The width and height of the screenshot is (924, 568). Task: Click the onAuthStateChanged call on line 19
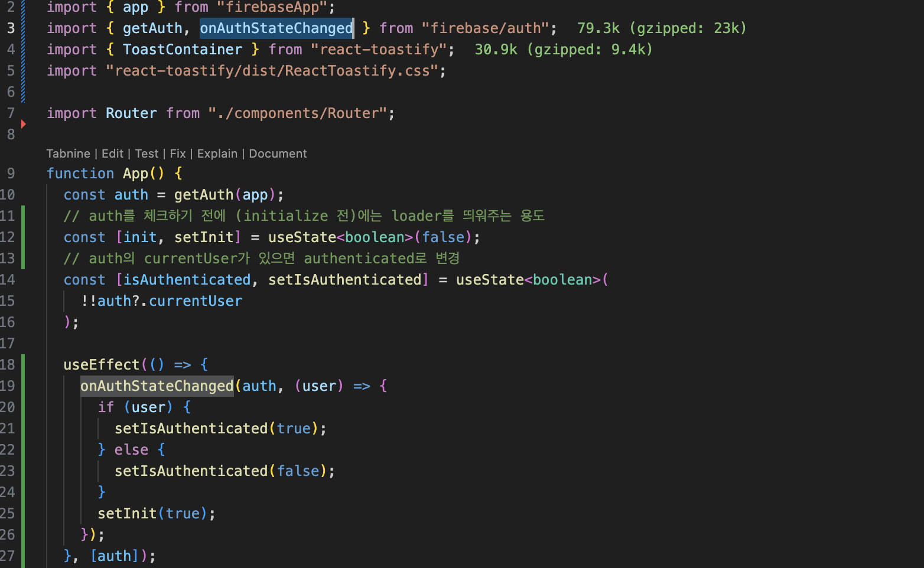(x=157, y=386)
